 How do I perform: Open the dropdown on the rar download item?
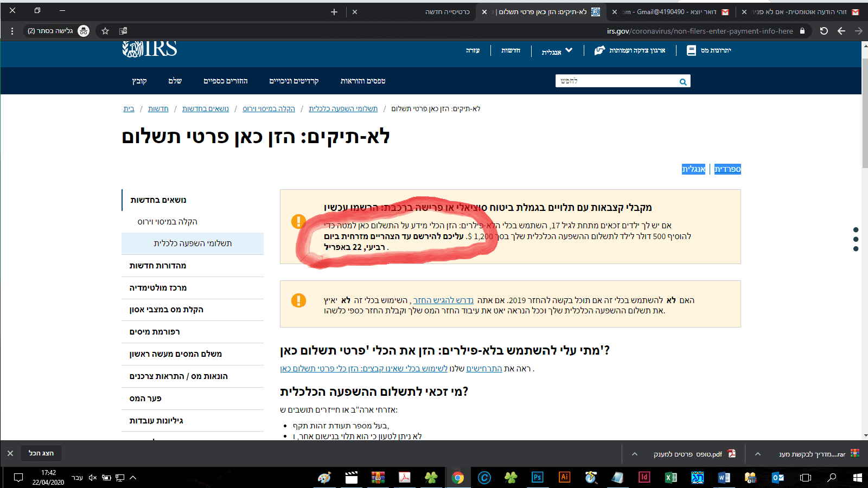click(757, 454)
